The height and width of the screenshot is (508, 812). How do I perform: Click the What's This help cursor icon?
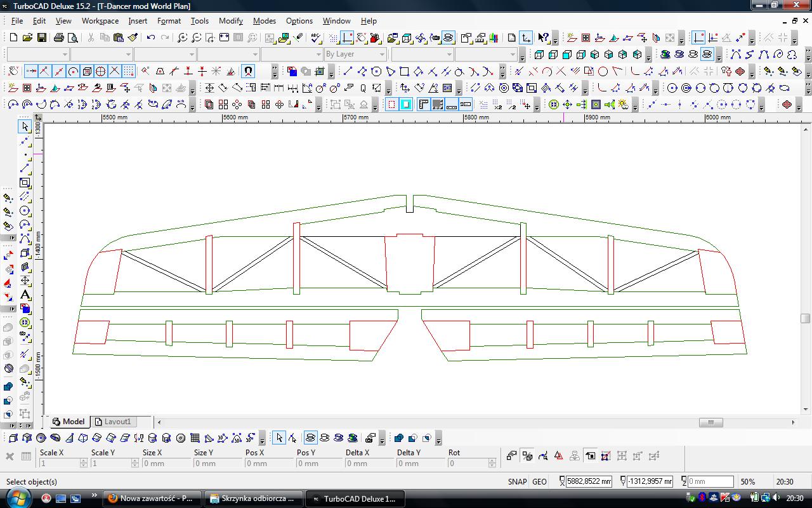pos(543,38)
